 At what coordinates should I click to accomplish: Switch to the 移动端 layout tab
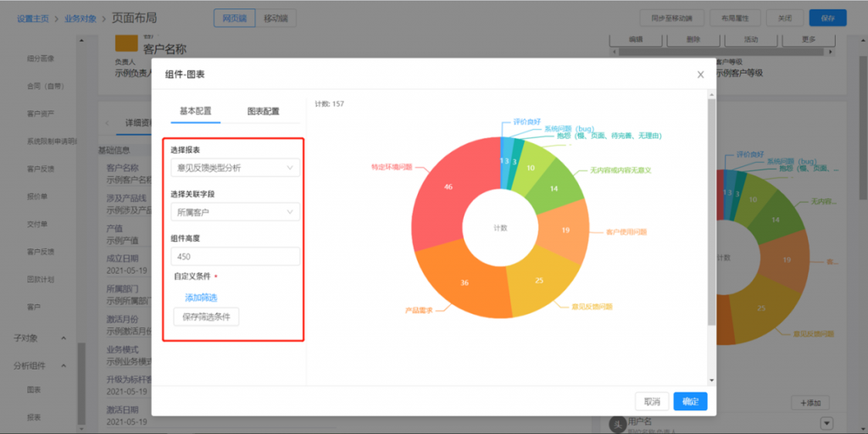click(x=275, y=18)
